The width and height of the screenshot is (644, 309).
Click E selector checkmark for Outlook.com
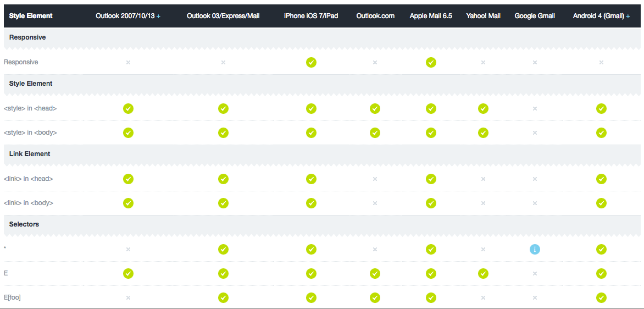click(375, 273)
